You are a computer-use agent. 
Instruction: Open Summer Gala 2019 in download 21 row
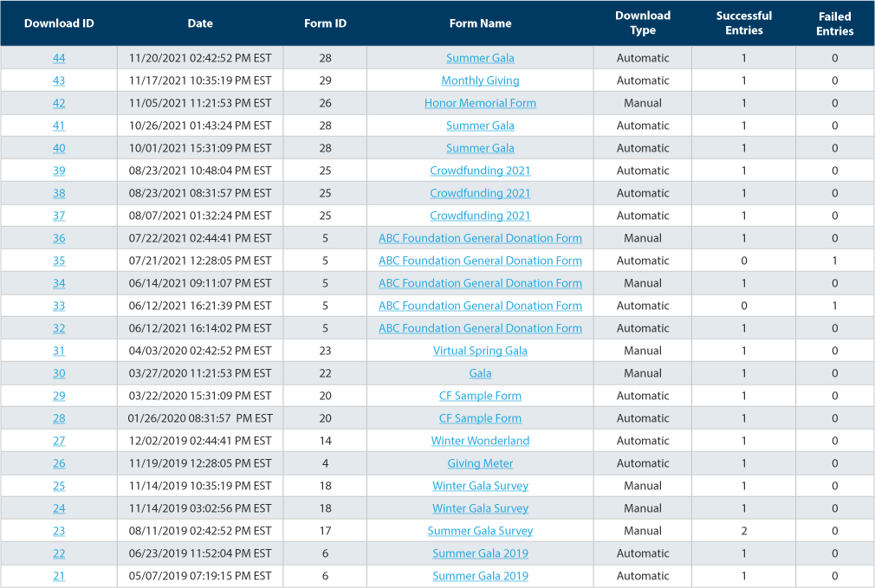[480, 576]
